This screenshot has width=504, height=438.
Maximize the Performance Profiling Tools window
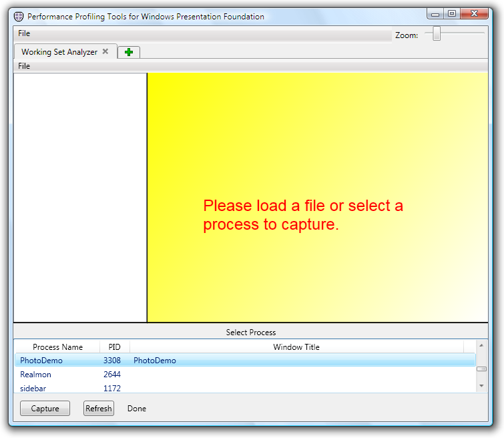[452, 13]
